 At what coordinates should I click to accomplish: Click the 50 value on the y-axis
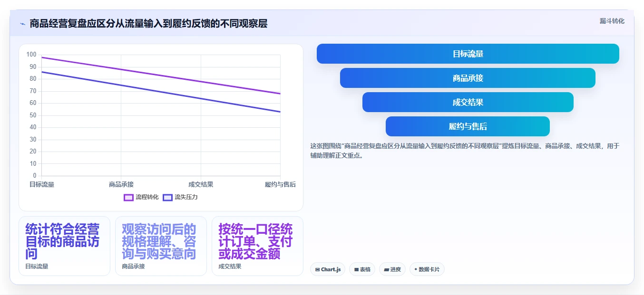pyautogui.click(x=33, y=115)
